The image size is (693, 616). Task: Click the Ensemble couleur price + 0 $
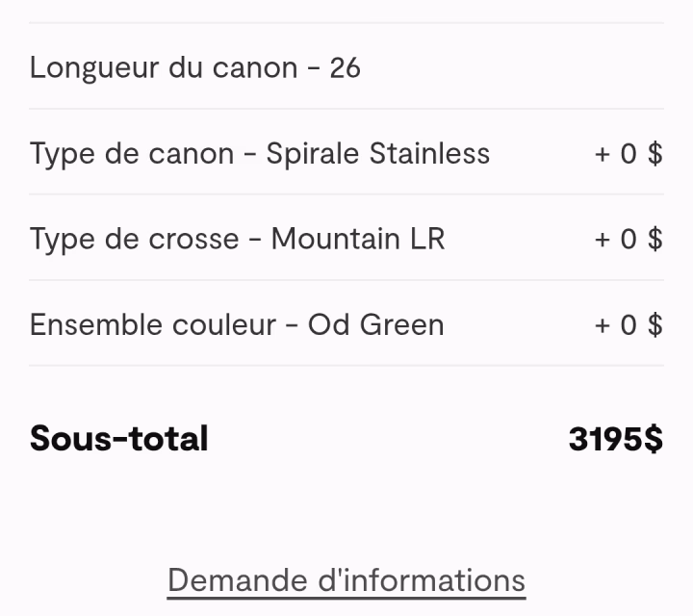[629, 324]
